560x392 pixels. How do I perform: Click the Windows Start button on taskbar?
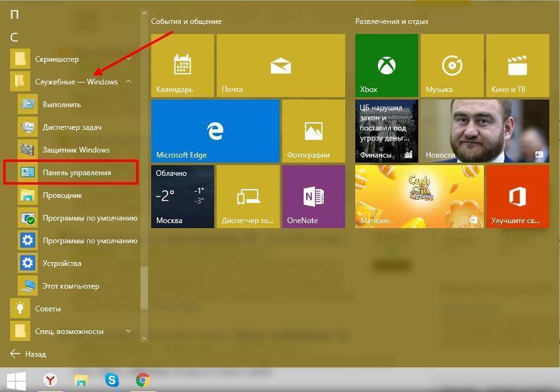pyautogui.click(x=16, y=380)
